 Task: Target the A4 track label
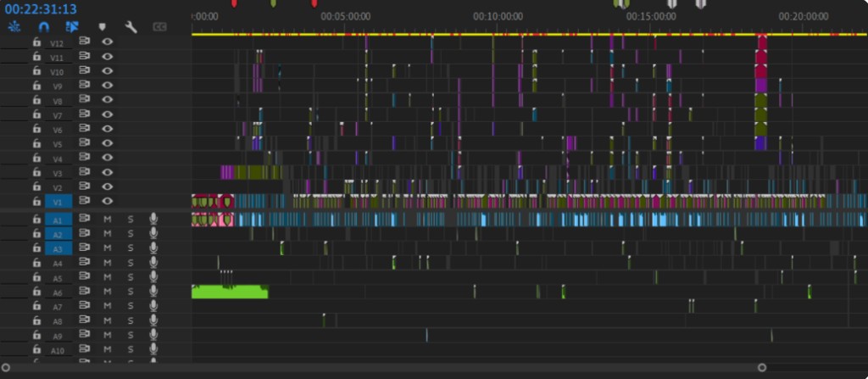tap(58, 263)
